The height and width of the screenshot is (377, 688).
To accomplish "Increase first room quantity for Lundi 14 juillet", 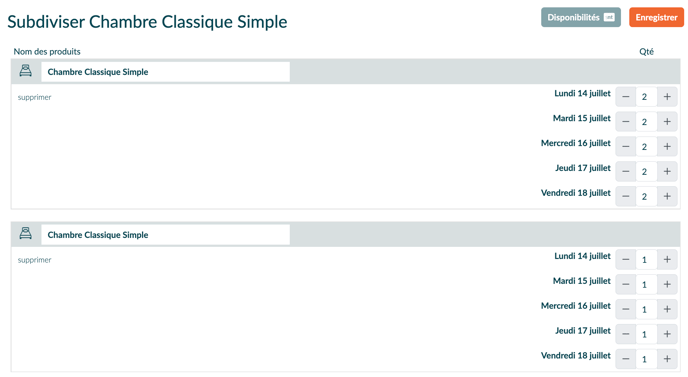I will pyautogui.click(x=667, y=97).
